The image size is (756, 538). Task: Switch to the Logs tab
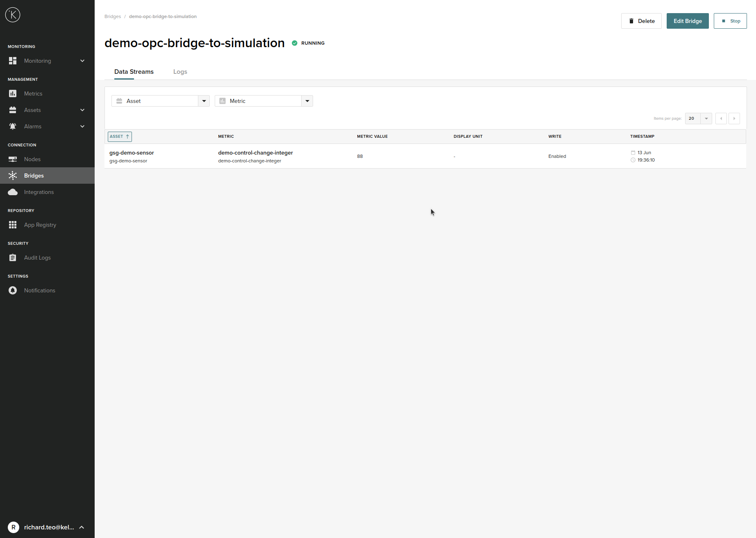click(x=180, y=72)
